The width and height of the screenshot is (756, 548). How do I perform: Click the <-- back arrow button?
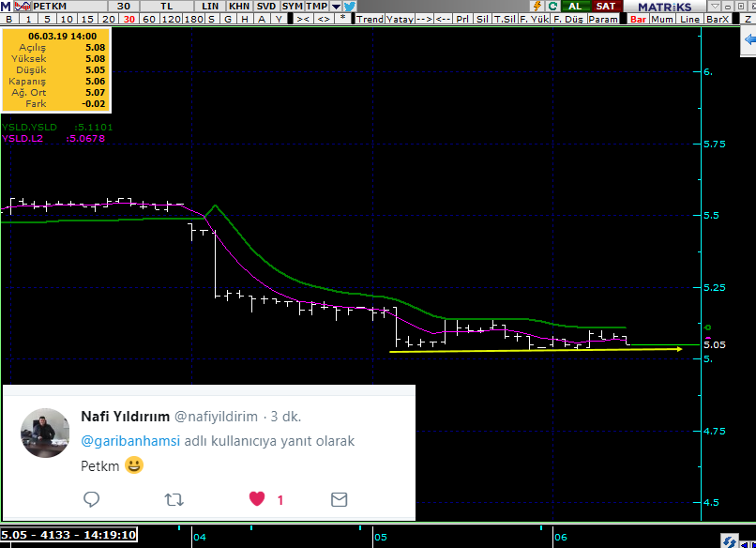click(x=443, y=20)
